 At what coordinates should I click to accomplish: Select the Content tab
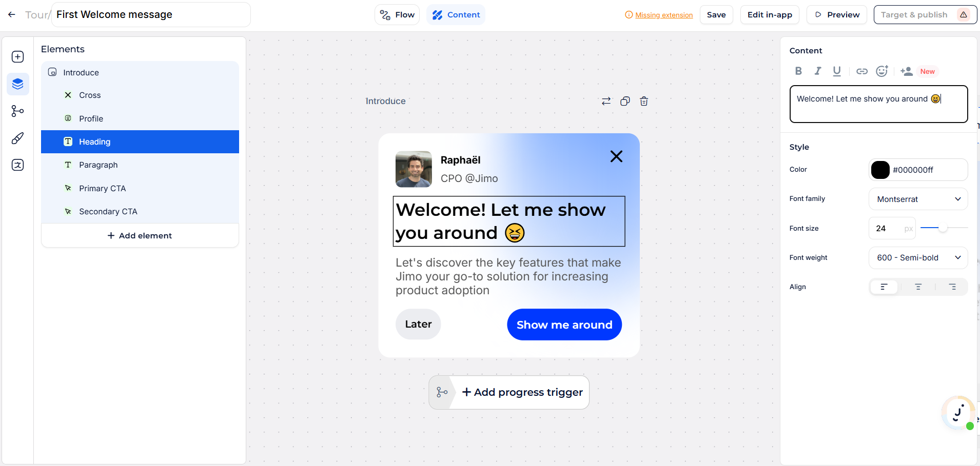click(x=456, y=15)
